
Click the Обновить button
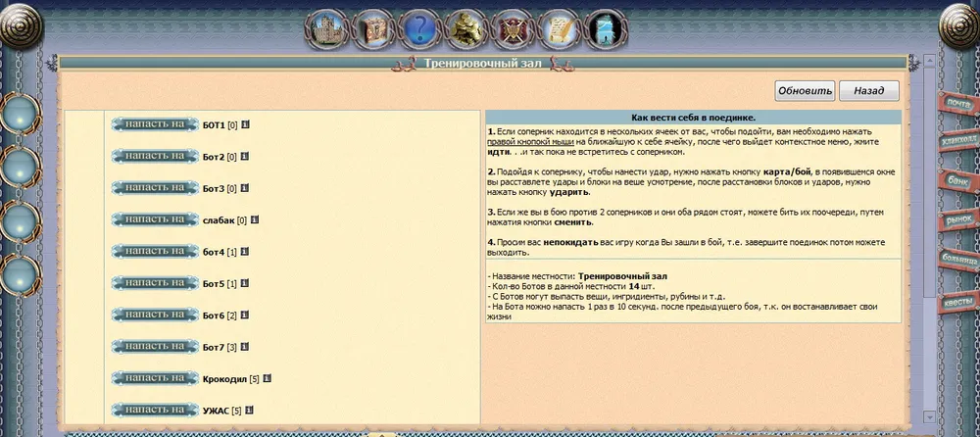(805, 91)
